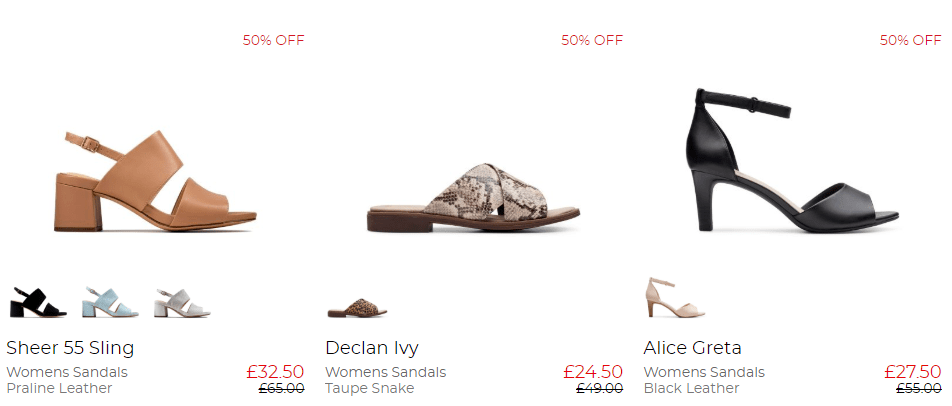Choose the nude Alice Greta variant
This screenshot has width=952, height=406.
click(676, 297)
